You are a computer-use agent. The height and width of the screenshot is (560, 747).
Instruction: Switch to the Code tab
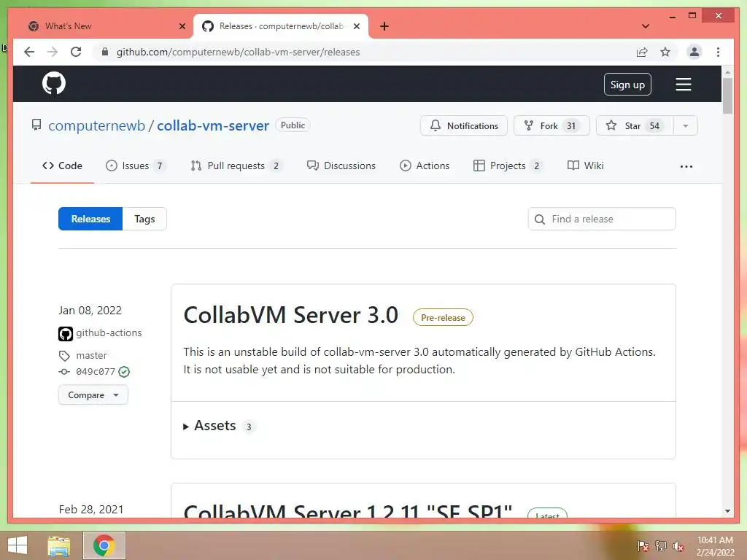point(62,166)
